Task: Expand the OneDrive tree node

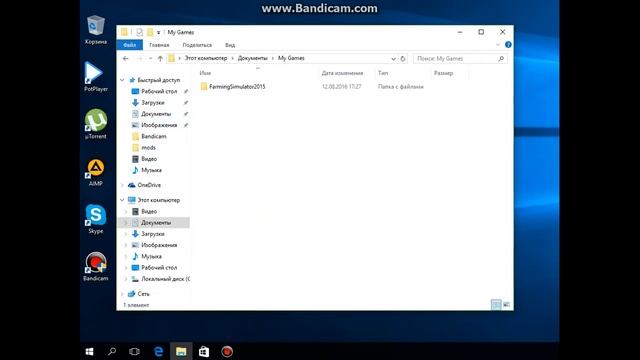Action: (122, 185)
